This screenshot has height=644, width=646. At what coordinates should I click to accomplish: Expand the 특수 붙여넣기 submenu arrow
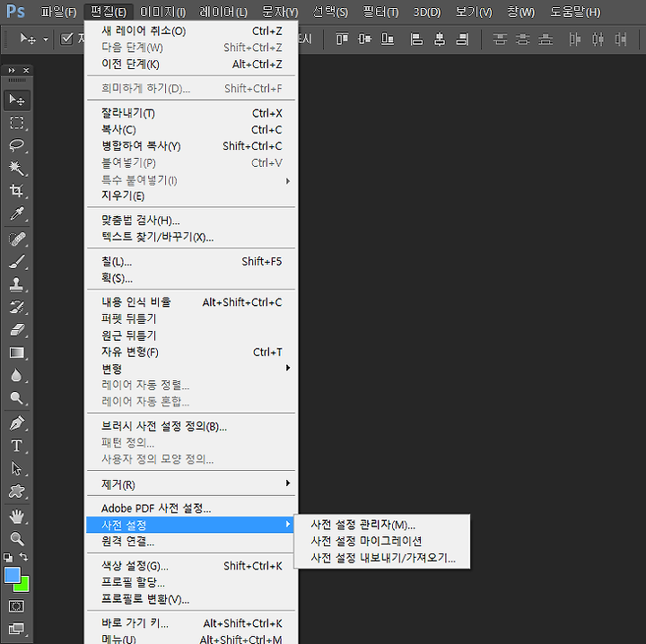(x=288, y=181)
